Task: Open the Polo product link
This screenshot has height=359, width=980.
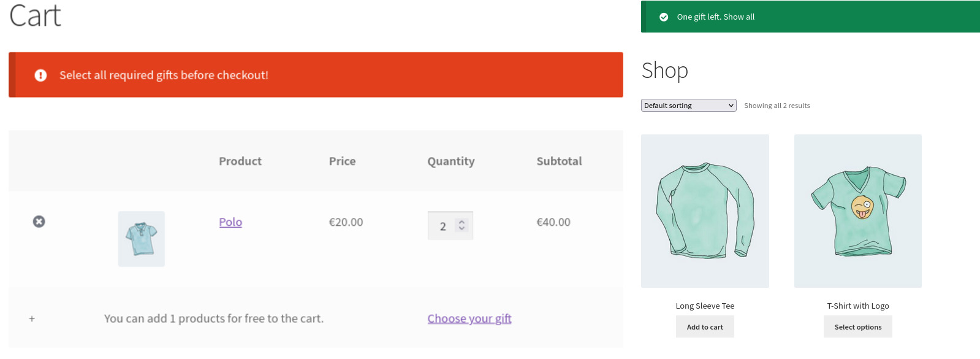Action: click(230, 222)
